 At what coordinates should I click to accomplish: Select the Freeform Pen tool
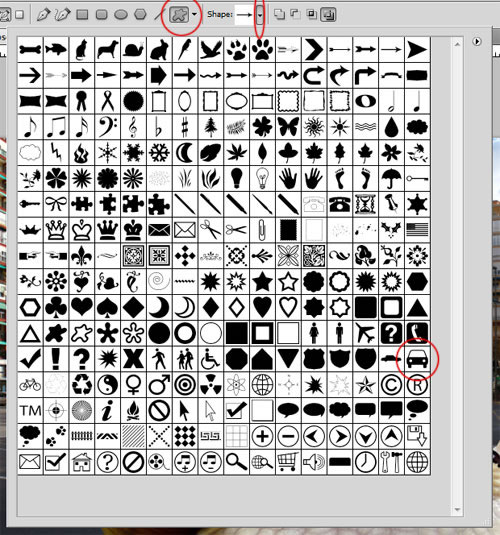[x=63, y=15]
